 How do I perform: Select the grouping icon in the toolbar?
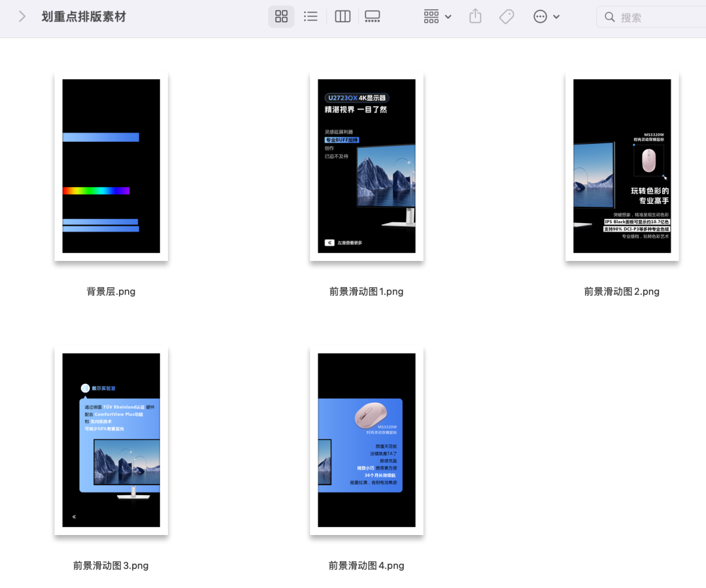[431, 16]
